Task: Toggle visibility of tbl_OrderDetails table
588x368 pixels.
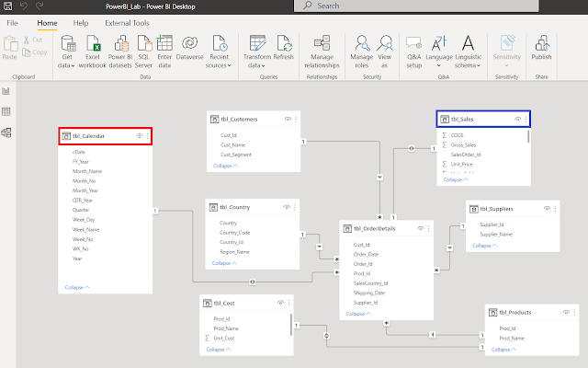Action: click(x=421, y=228)
